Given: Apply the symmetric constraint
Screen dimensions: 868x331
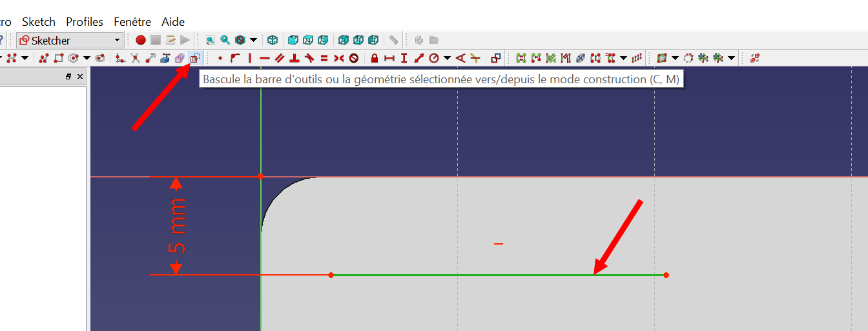Looking at the screenshot, I should pos(339,58).
